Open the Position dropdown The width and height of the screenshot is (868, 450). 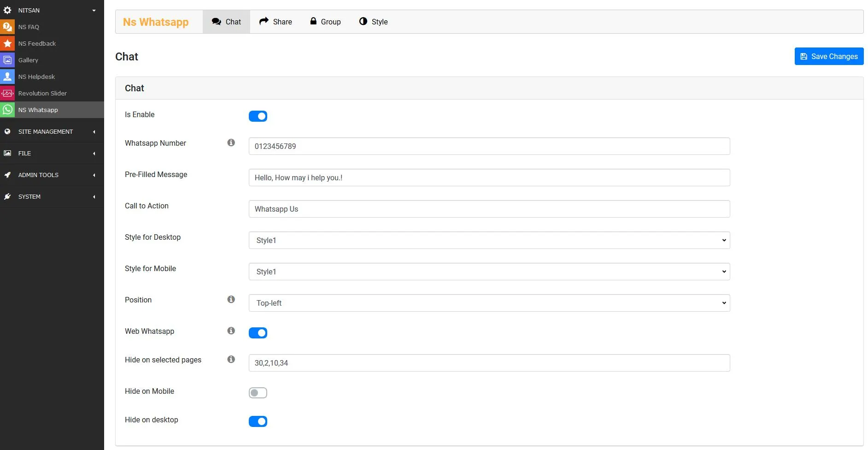coord(489,303)
